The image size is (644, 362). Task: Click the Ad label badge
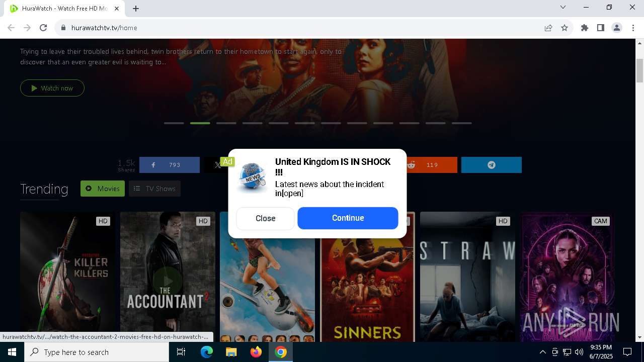coord(227,161)
